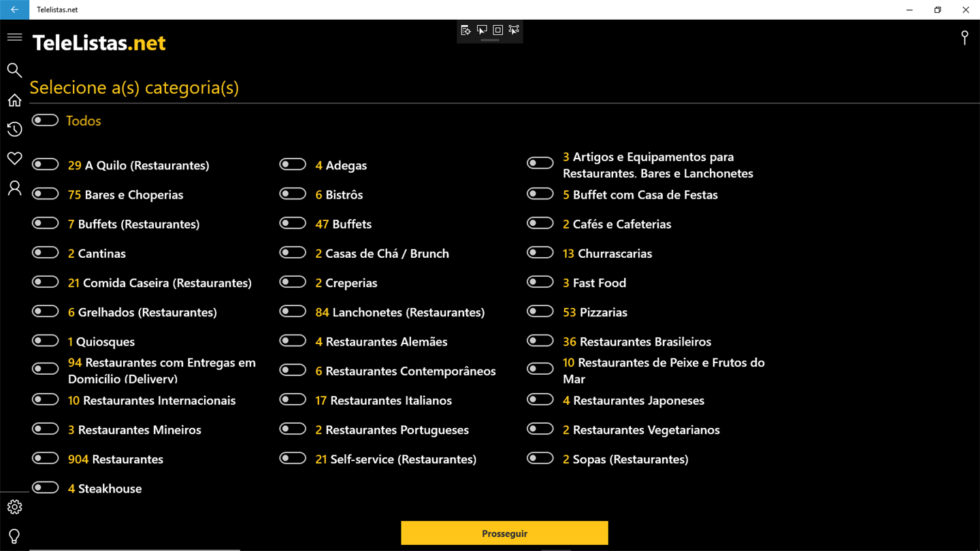
Task: Click the horizontal scrollbar at the bottom
Action: point(135,549)
